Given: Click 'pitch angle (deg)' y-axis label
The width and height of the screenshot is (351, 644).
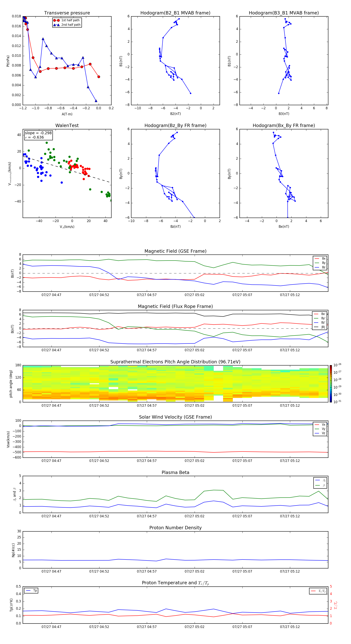Looking at the screenshot, I should pyautogui.click(x=11, y=383).
